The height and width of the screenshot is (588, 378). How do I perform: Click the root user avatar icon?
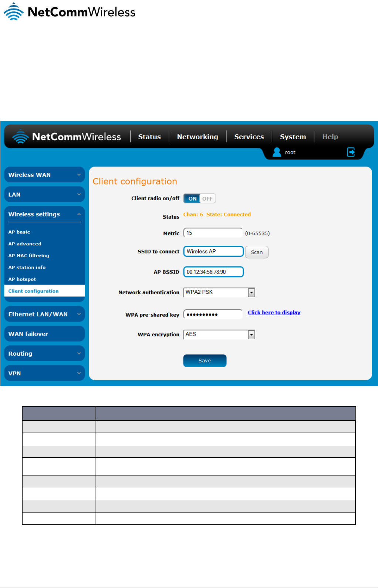click(277, 152)
